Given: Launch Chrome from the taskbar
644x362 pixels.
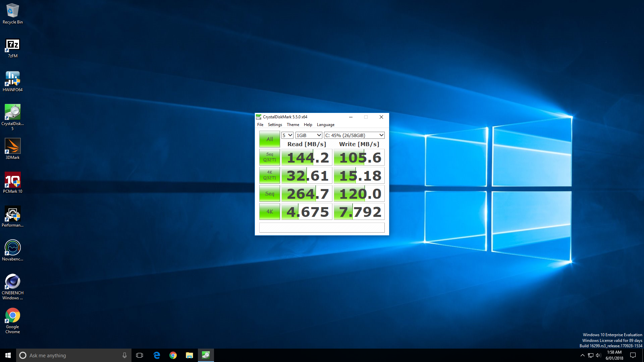Looking at the screenshot, I should coord(173,355).
